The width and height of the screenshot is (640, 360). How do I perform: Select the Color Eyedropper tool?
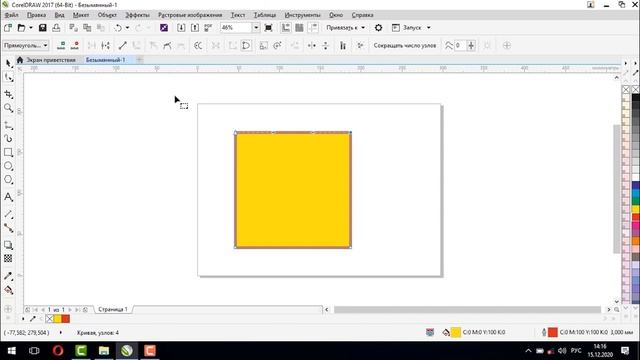pyautogui.click(x=8, y=276)
